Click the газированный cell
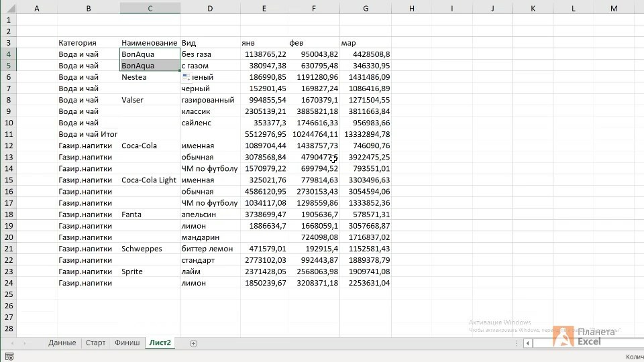644x362 pixels. 210,100
